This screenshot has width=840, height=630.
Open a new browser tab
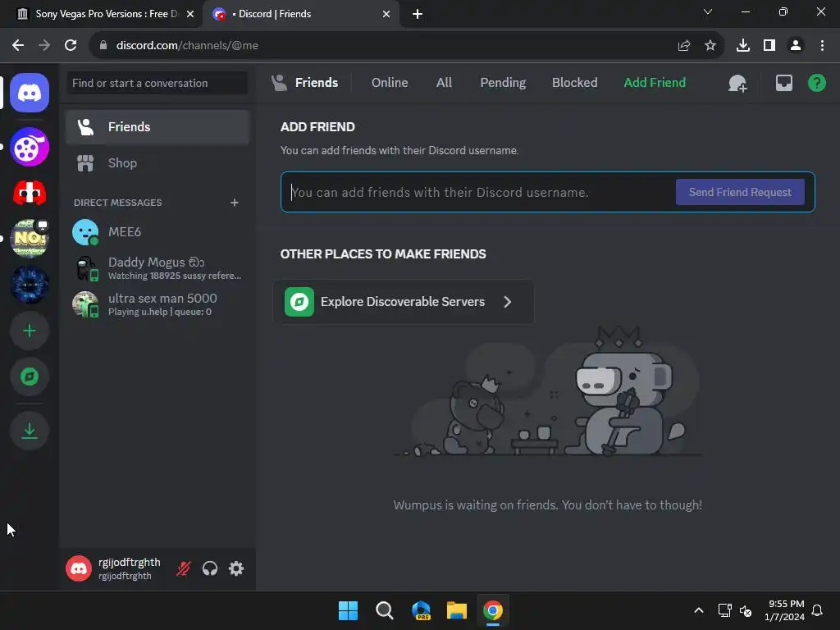pos(418,14)
